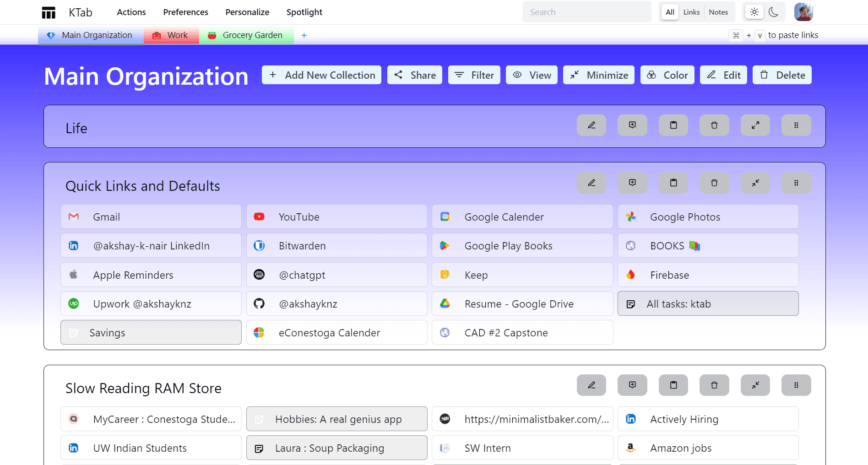868x465 pixels.
Task: Click the Add New Collection button
Action: point(321,75)
